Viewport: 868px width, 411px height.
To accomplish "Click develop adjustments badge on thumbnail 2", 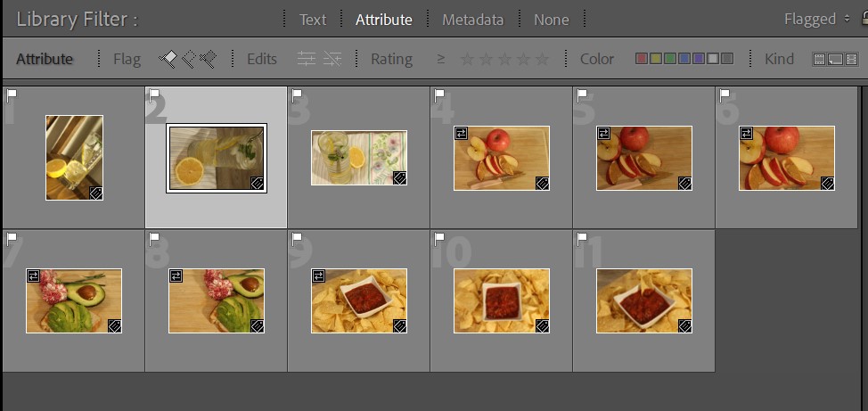I will coord(257,183).
